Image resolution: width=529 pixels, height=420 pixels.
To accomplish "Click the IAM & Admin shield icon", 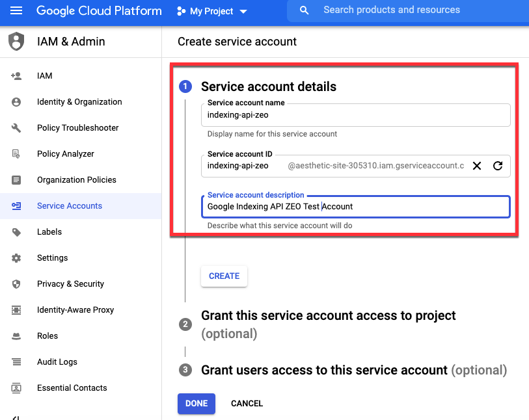I will coord(16,42).
